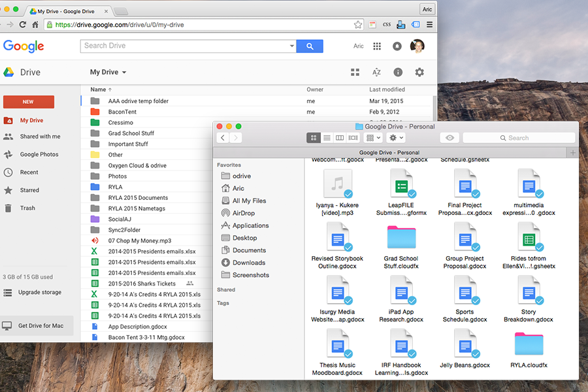This screenshot has width=588, height=392.
Task: Open Google Photos in sidebar
Action: click(x=39, y=154)
